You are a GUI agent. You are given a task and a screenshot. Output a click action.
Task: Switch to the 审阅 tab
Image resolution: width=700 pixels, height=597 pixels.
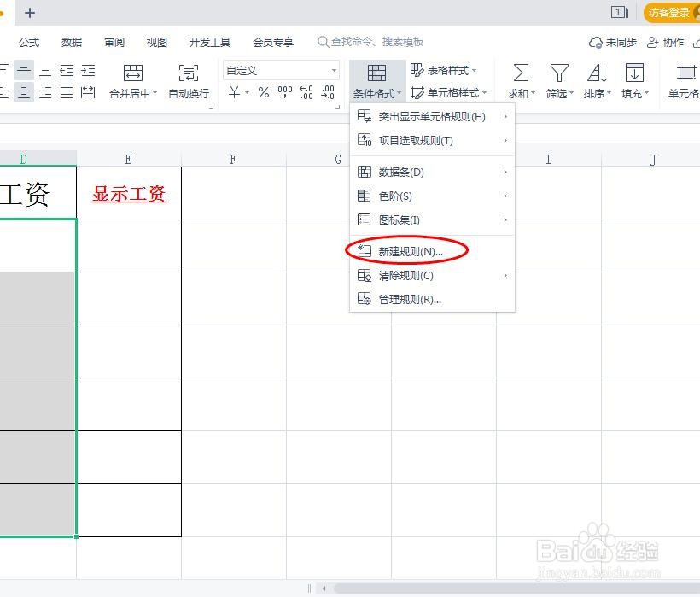tap(114, 42)
